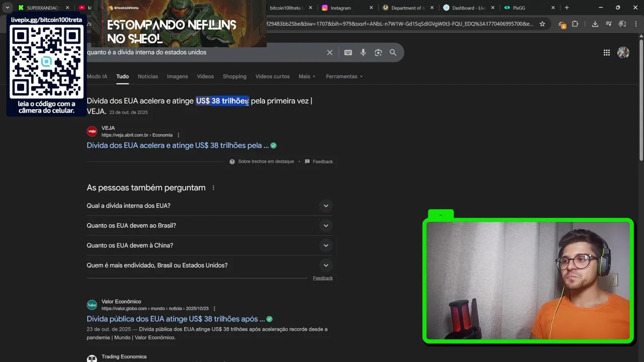Image resolution: width=644 pixels, height=362 pixels.
Task: Open a new browser tab
Action: 567,8
